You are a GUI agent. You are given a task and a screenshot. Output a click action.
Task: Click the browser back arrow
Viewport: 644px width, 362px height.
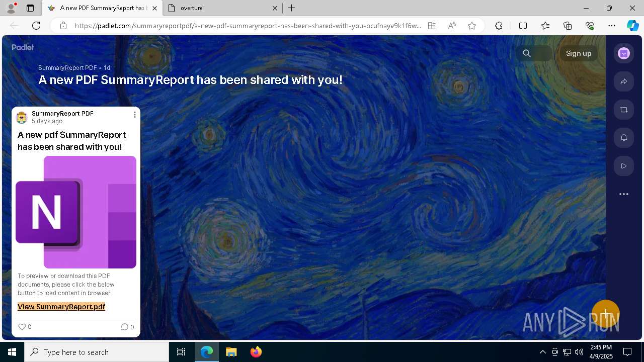click(14, 26)
